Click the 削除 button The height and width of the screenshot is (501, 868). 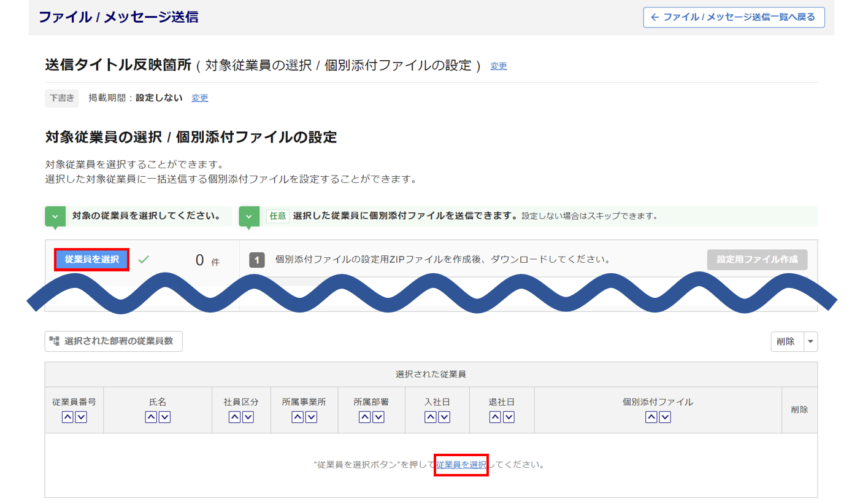point(786,342)
